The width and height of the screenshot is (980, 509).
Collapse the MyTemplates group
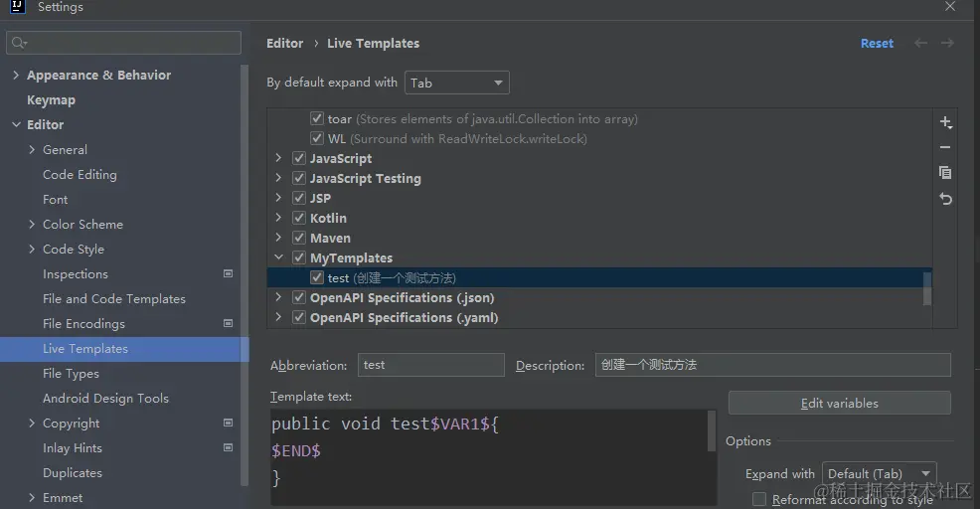(278, 257)
